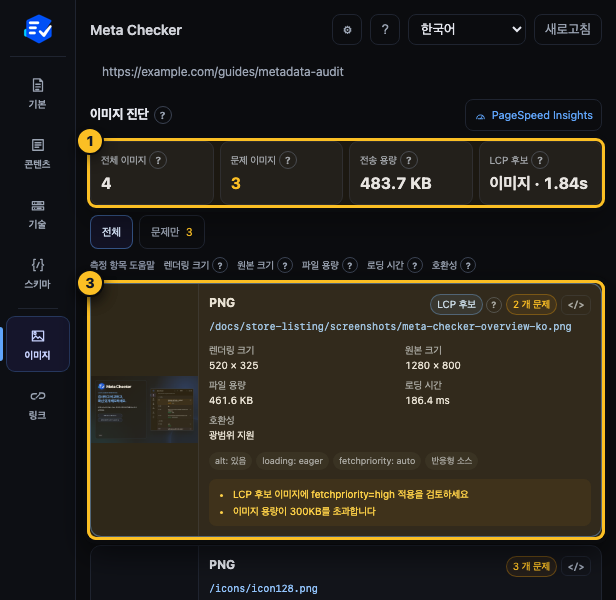Click the help icon beside the 파일 용량 legend
The image size is (616, 600).
pyautogui.click(x=350, y=266)
